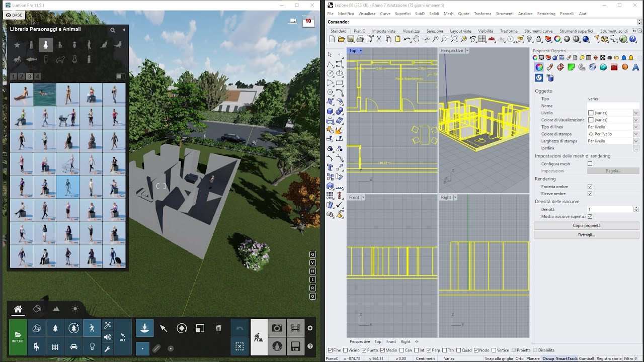This screenshot has height=362, width=644.
Task: Open the Characters walking-person category in Lumion
Action: (x=92, y=328)
